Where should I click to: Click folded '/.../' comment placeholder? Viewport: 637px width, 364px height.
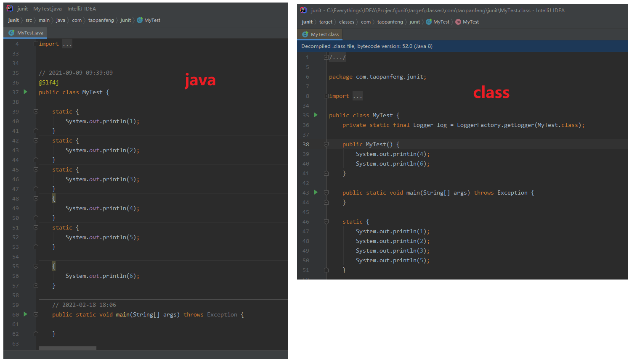click(x=337, y=58)
